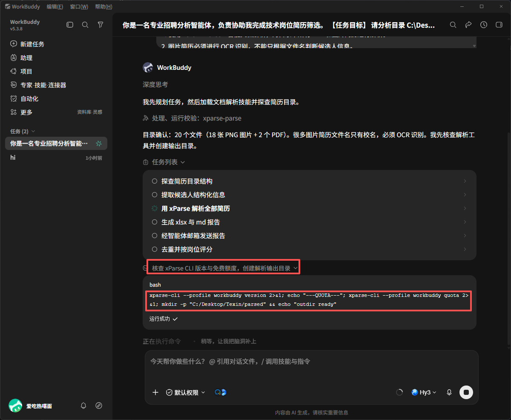Click the conversation title in header

coord(278,25)
